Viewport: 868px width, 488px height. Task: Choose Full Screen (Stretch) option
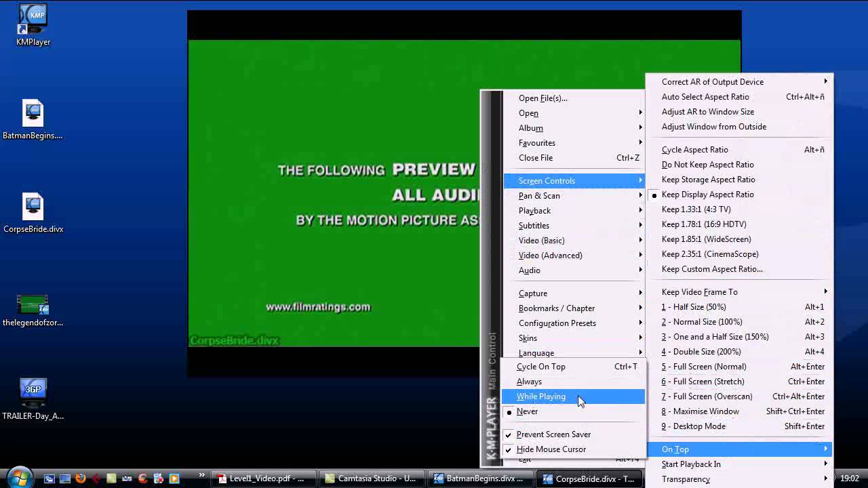pos(739,382)
